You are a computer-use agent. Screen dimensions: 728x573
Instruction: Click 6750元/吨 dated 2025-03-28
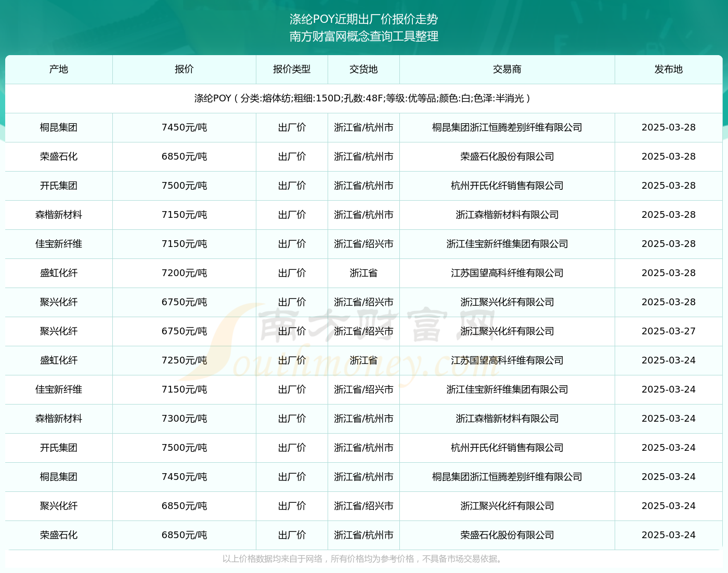[184, 302]
